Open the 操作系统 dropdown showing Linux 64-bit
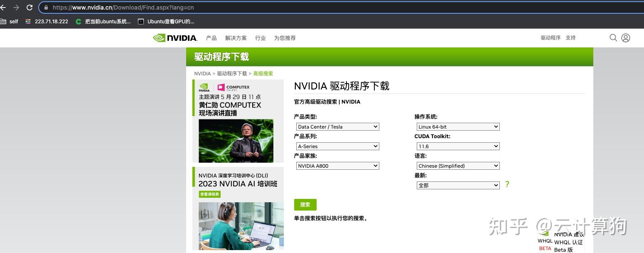644x253 pixels. [457, 126]
